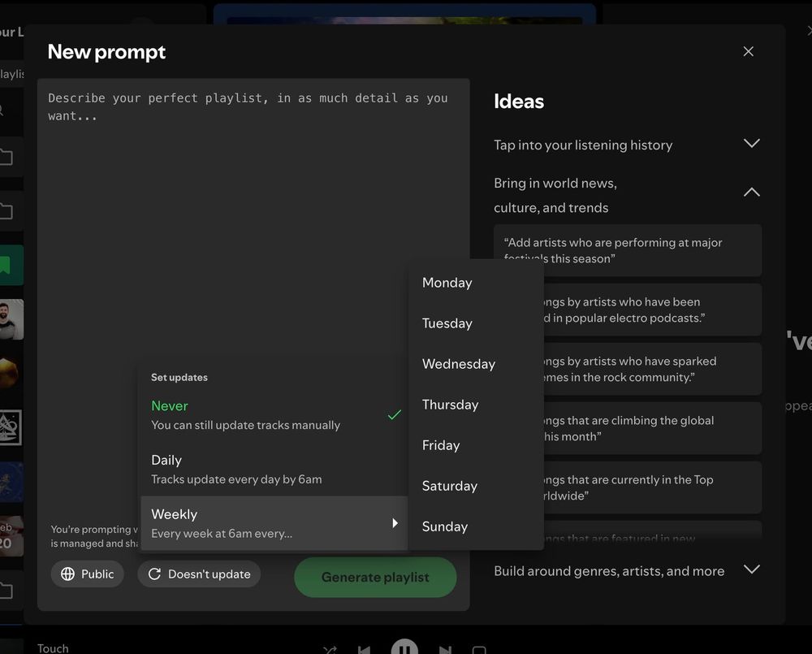Image resolution: width=812 pixels, height=654 pixels.
Task: Skip to the next track
Action: tap(445, 648)
